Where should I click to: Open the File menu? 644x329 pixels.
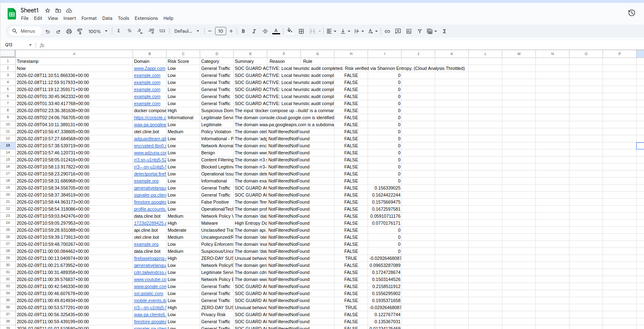pos(25,18)
